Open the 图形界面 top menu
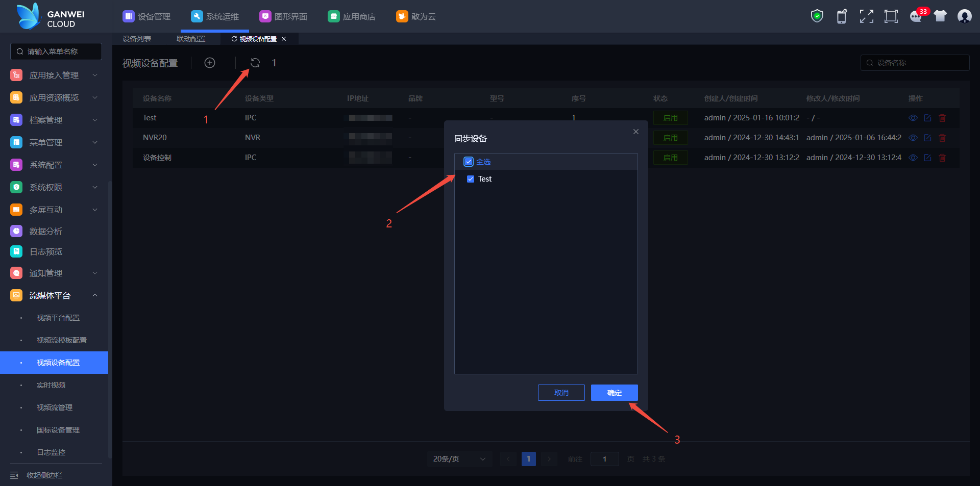The height and width of the screenshot is (486, 980). pyautogui.click(x=283, y=16)
